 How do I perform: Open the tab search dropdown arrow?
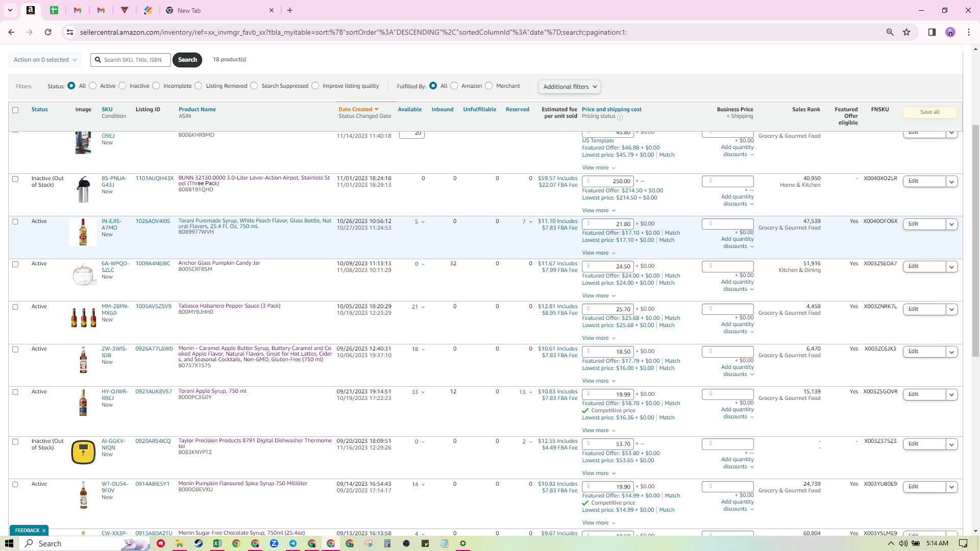[10, 10]
